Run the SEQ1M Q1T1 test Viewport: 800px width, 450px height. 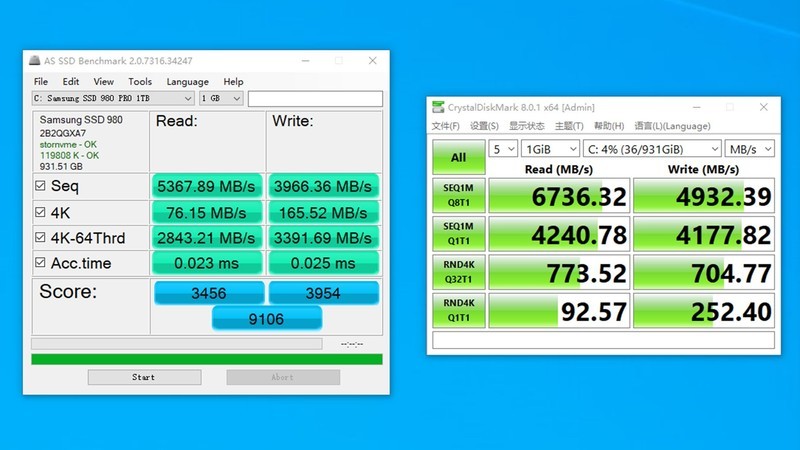point(459,234)
